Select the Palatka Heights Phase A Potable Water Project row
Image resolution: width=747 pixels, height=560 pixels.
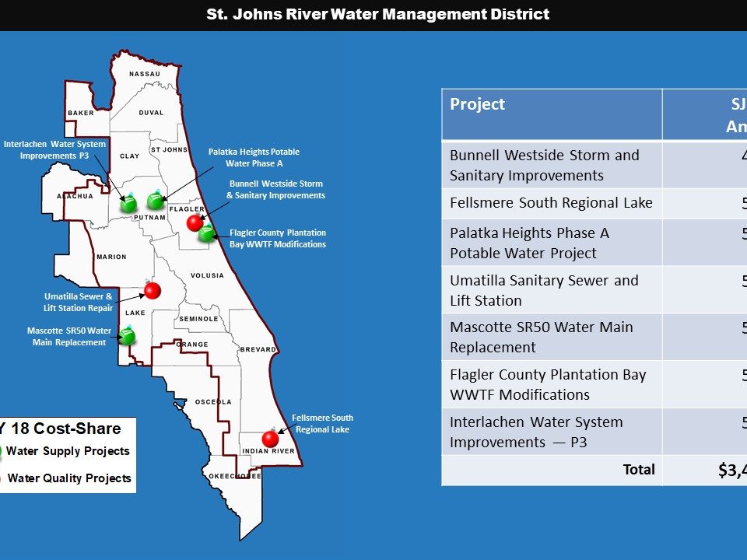[x=594, y=243]
